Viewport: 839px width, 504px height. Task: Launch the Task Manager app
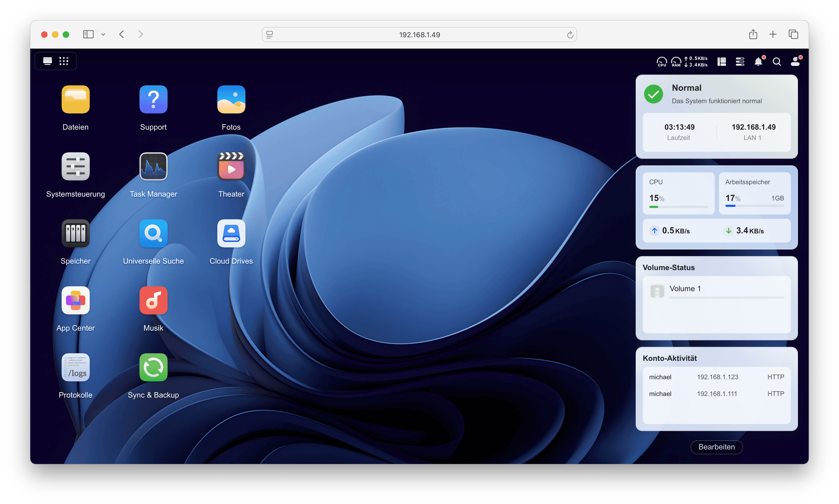pos(153,166)
